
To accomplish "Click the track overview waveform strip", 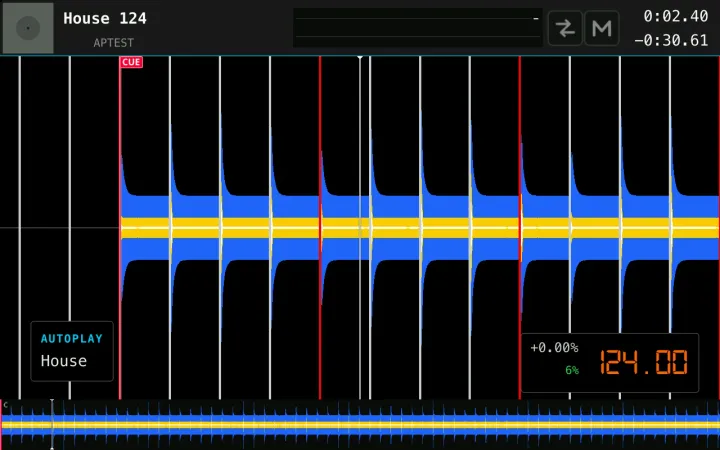I will [360, 425].
